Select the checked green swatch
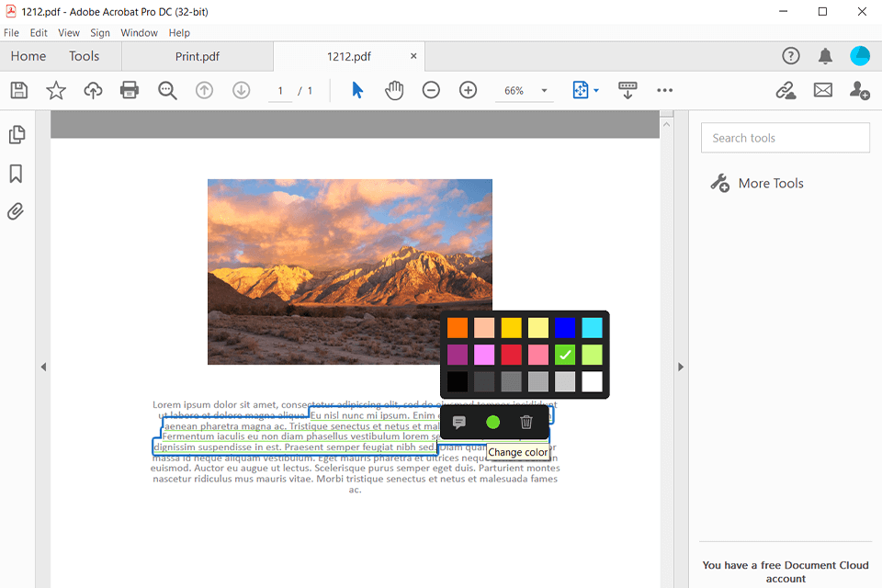The height and width of the screenshot is (588, 882). pos(565,355)
